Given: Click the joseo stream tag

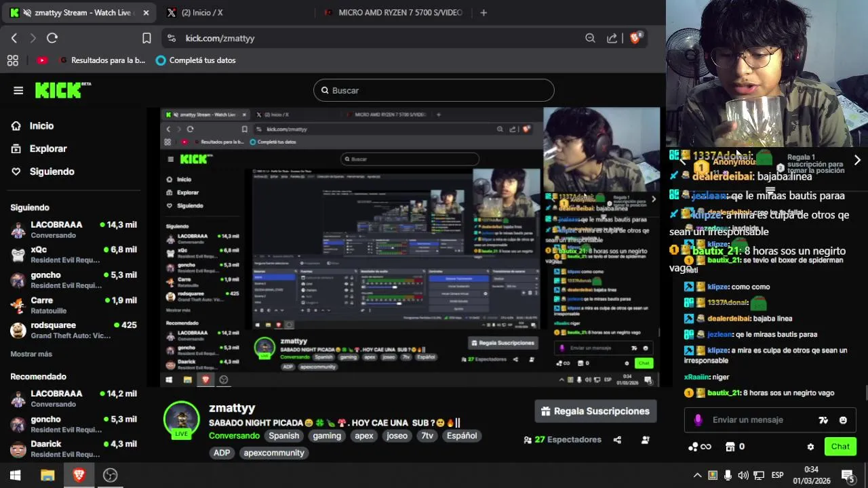Looking at the screenshot, I should tap(397, 436).
